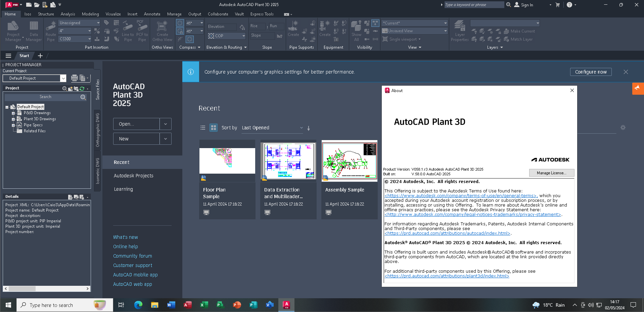Image resolution: width=644 pixels, height=312 pixels.
Task: Click the Create Ortho View icon
Action: coord(162,31)
